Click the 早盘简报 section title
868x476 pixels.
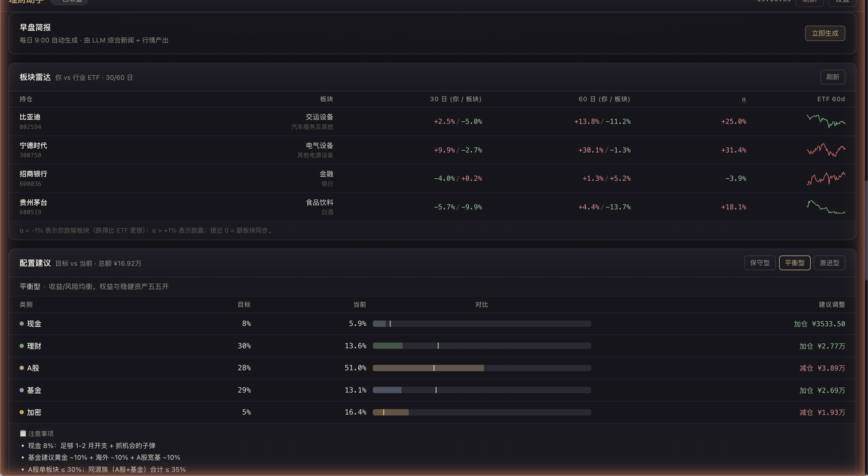pyautogui.click(x=35, y=27)
